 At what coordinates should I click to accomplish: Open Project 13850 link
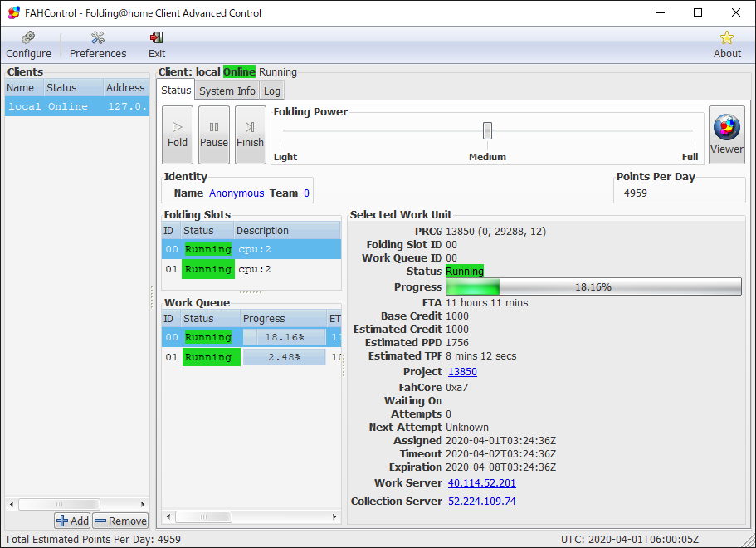[x=462, y=371]
